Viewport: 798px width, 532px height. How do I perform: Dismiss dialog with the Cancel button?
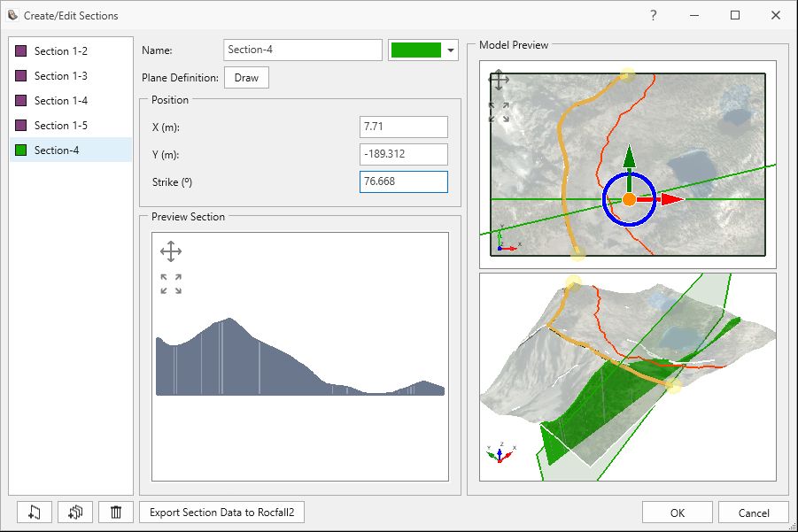(x=753, y=513)
